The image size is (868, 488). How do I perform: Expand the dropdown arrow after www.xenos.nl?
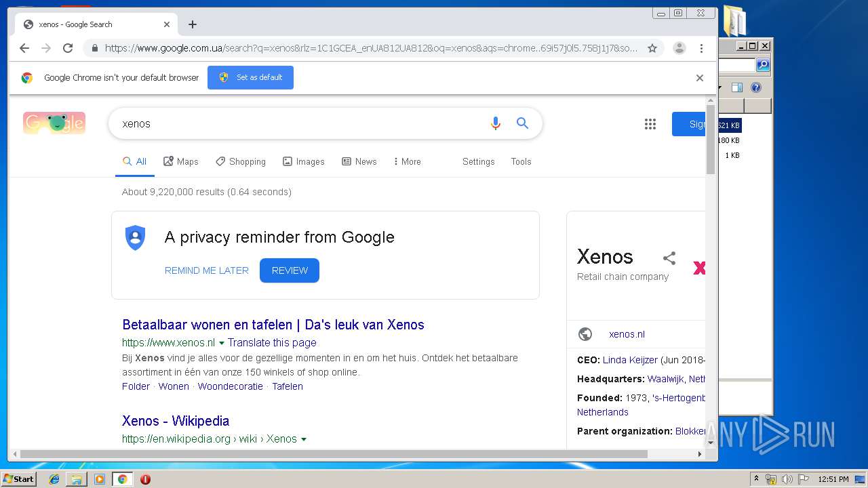tap(222, 344)
